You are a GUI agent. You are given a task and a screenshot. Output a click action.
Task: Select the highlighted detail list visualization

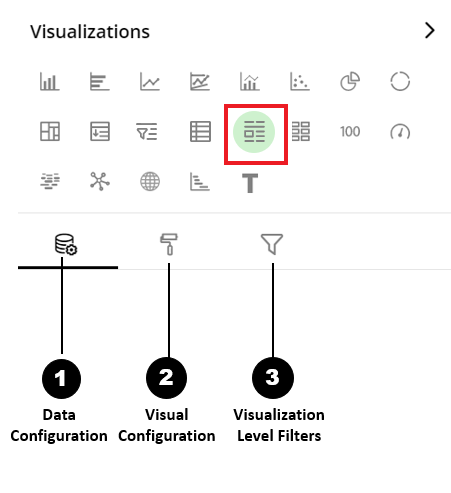[x=254, y=132]
